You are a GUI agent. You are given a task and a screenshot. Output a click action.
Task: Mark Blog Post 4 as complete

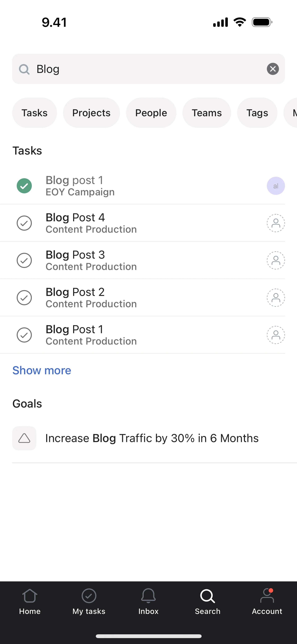coord(24,223)
